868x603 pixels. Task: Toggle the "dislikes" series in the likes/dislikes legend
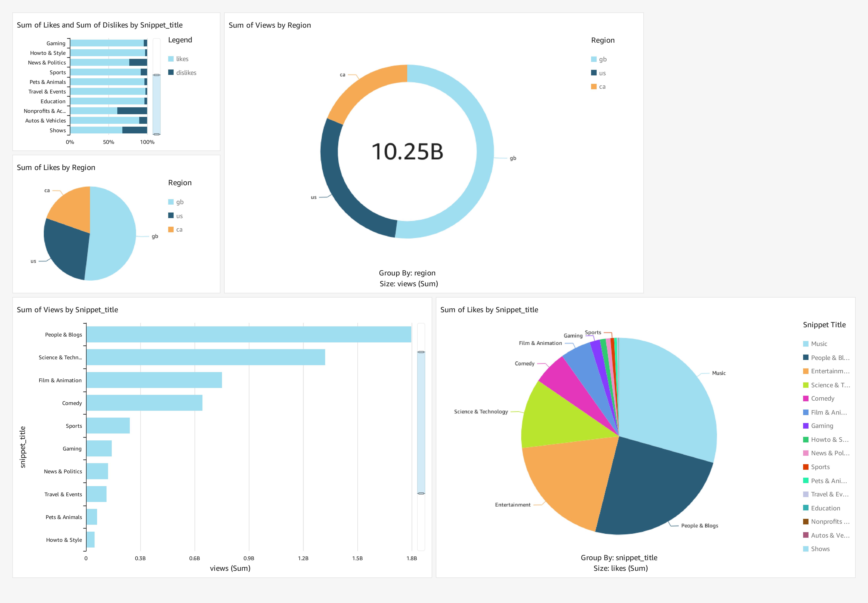[171, 72]
